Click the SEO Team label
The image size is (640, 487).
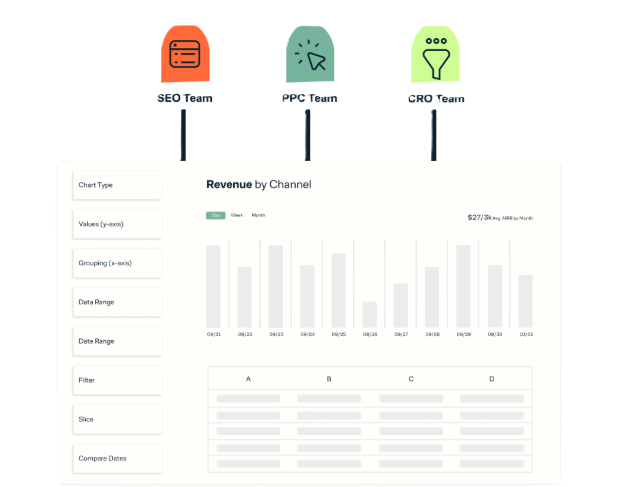(x=185, y=98)
